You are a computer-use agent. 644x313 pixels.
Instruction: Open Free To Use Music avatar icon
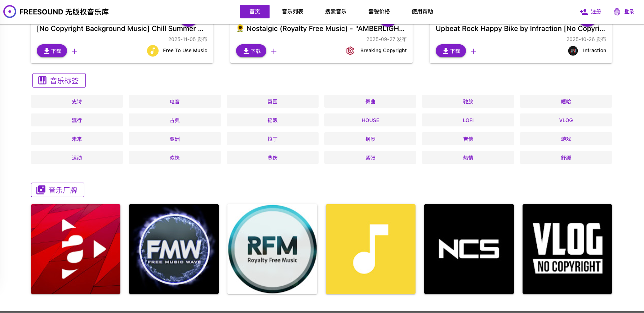[x=153, y=51]
